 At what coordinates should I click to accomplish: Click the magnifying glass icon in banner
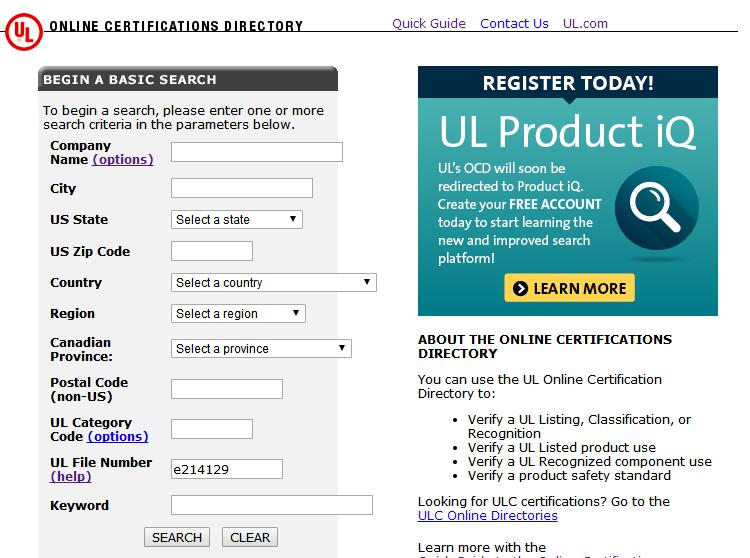655,207
